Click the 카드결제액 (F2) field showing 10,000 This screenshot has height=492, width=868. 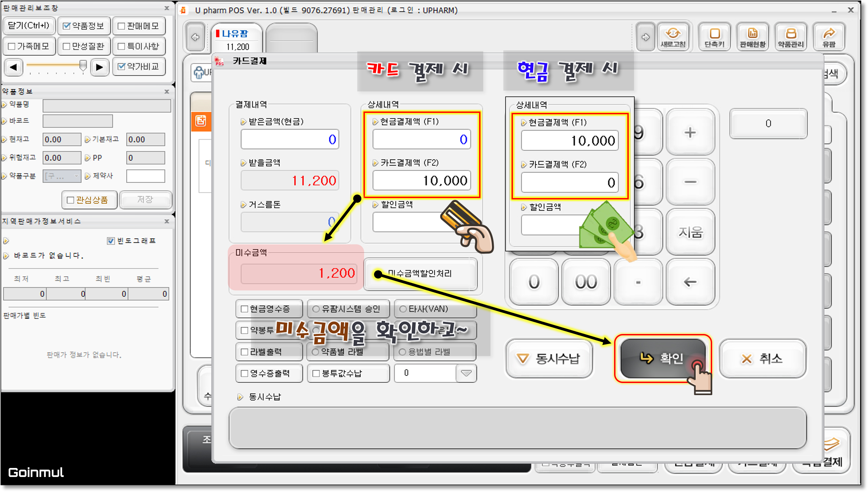point(421,181)
